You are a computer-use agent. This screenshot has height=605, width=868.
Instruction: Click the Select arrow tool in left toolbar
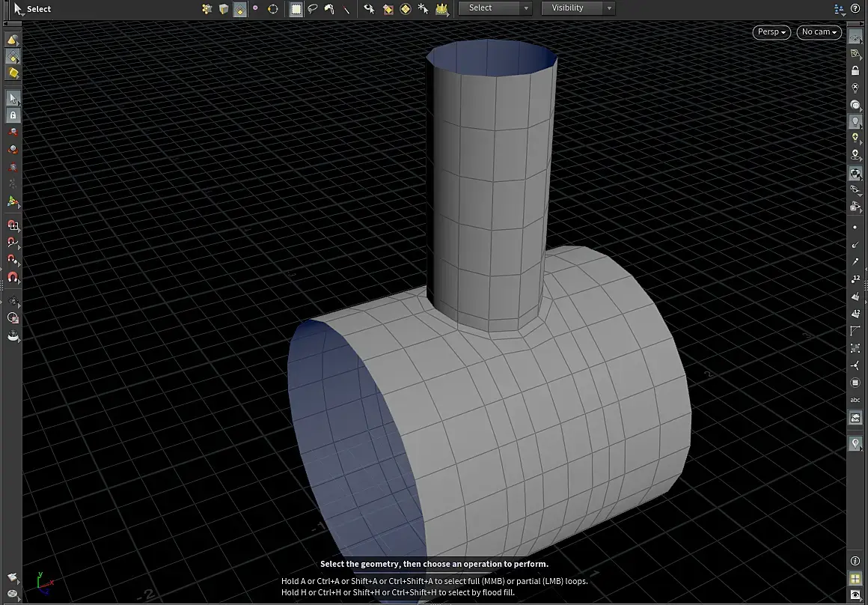pos(13,98)
